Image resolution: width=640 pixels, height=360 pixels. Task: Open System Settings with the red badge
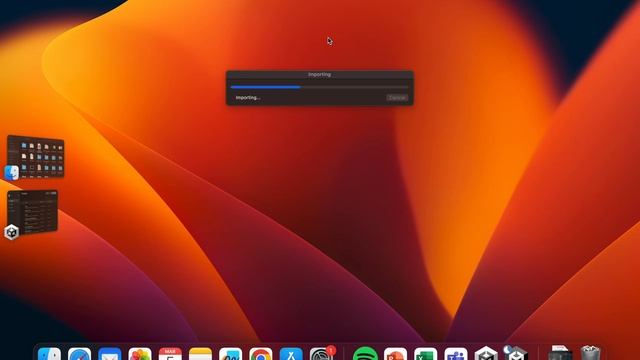[x=321, y=354]
